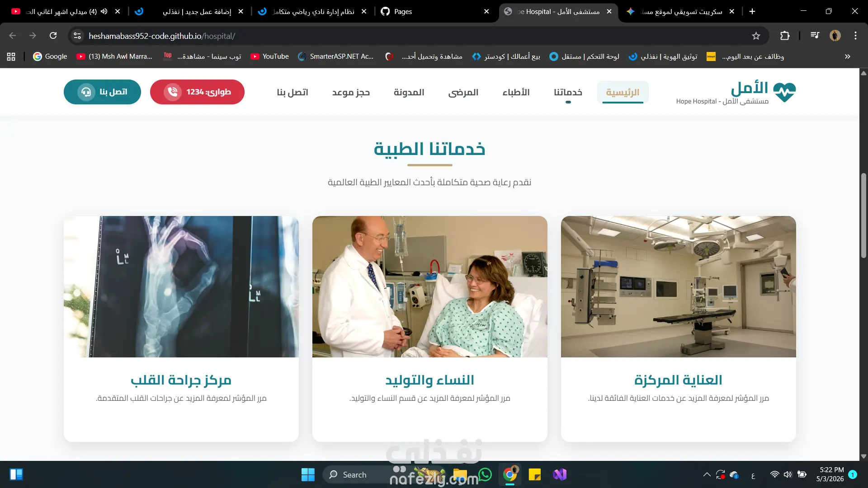Open the توثيق الهوية نفذلي bookmark
This screenshot has height=488, width=868.
663,56
